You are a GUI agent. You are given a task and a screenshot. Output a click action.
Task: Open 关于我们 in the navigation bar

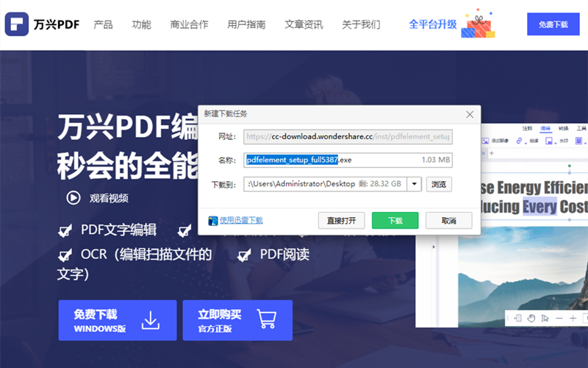pyautogui.click(x=362, y=24)
